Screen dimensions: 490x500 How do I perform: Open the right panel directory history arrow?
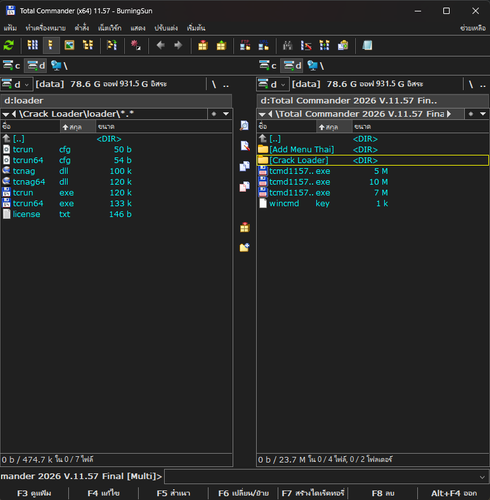(x=483, y=114)
